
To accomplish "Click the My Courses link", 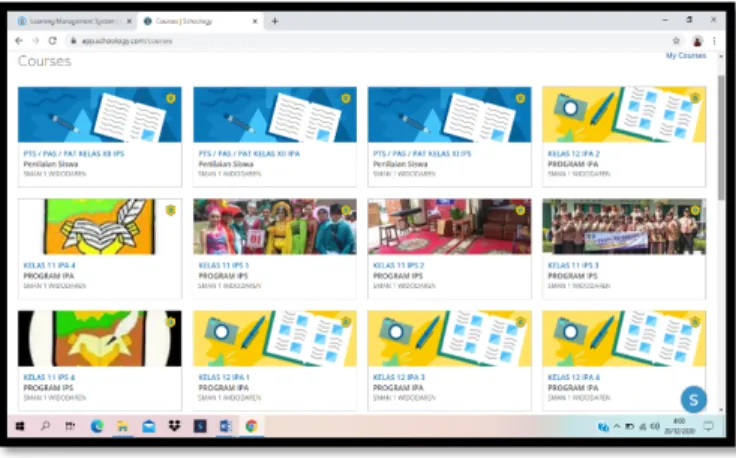I will (686, 55).
